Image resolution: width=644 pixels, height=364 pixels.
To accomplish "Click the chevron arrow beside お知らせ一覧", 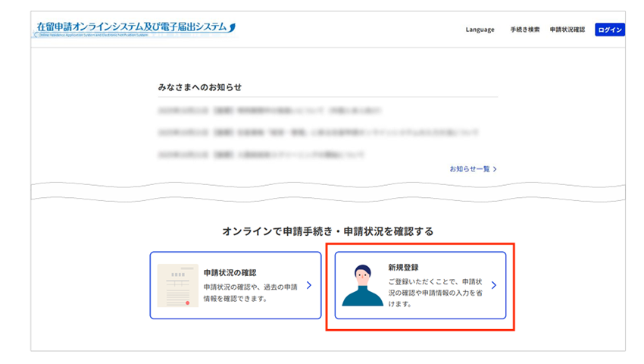I will [496, 169].
